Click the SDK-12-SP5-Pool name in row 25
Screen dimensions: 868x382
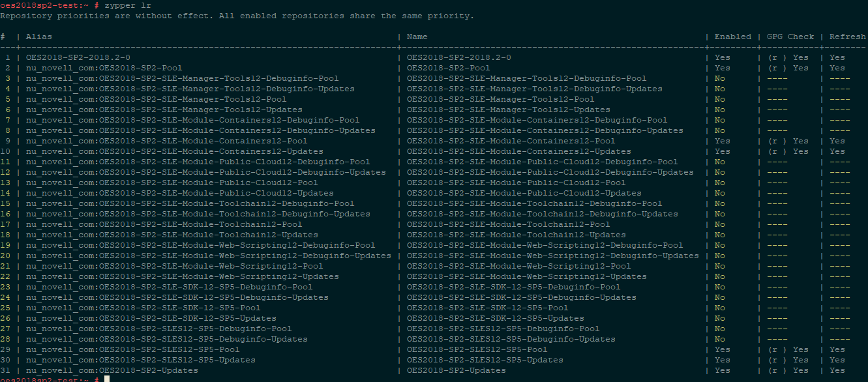point(487,308)
